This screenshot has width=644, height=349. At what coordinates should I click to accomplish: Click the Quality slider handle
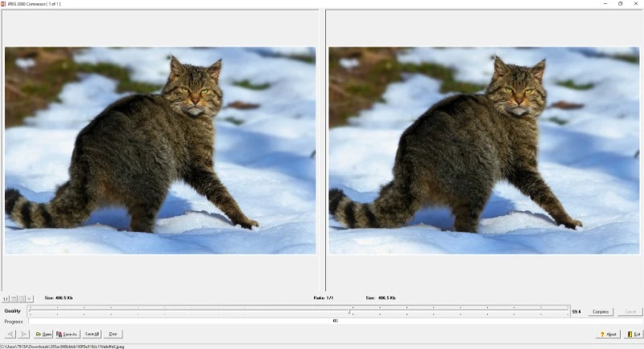349,311
